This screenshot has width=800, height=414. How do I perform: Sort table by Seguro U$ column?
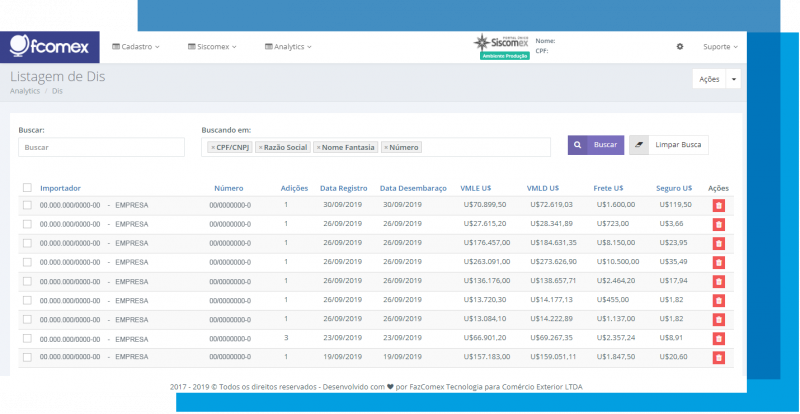(x=674, y=188)
